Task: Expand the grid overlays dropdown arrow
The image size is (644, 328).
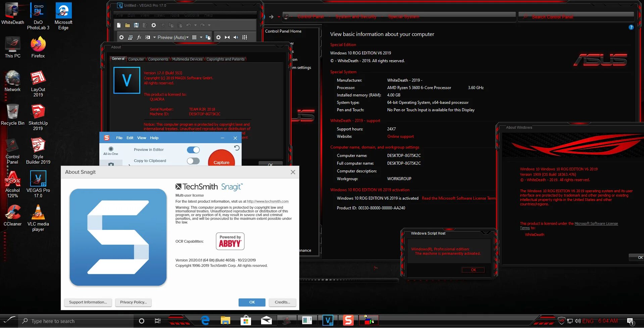Action: point(201,37)
